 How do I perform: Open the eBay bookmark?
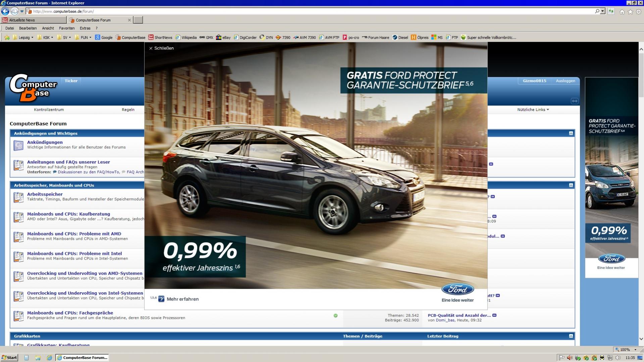[223, 38]
